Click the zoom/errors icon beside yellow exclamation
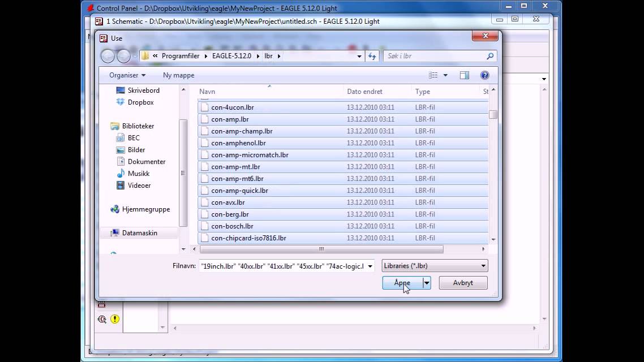 102,319
